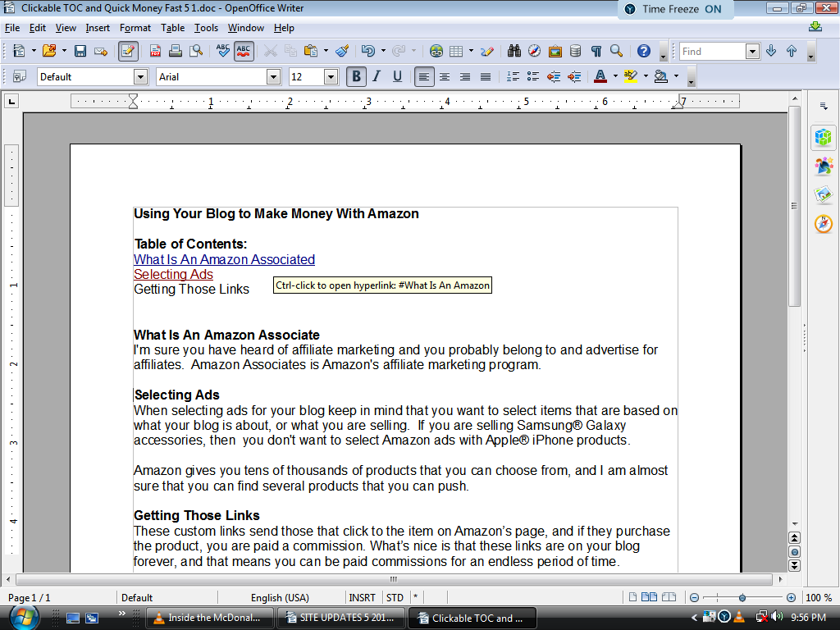Click the zoom in plus button

tap(792, 598)
